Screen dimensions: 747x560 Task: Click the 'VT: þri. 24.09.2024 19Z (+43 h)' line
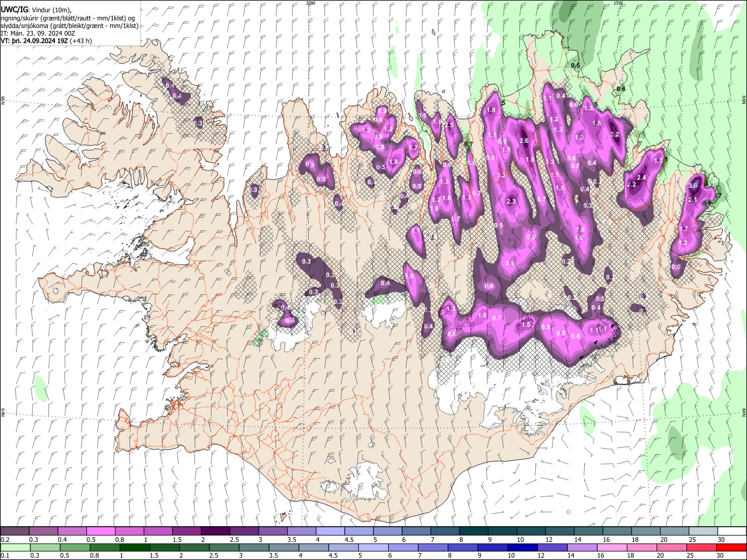[x=47, y=41]
